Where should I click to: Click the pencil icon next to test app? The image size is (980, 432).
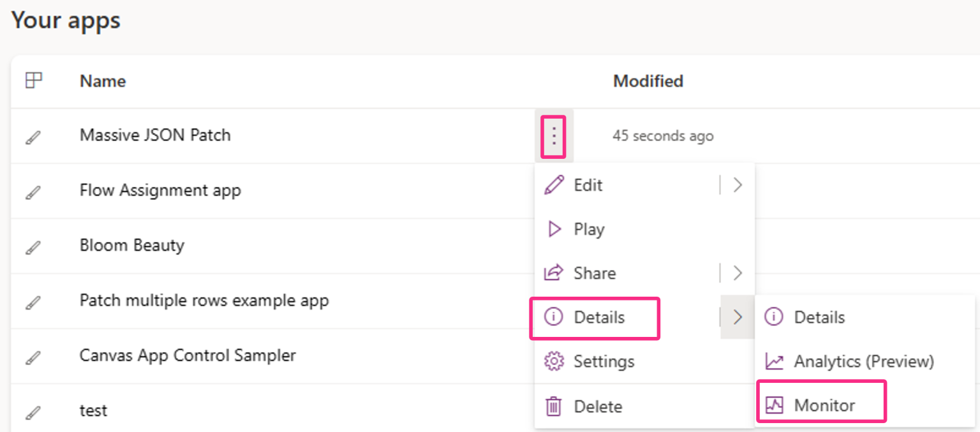pos(33,411)
